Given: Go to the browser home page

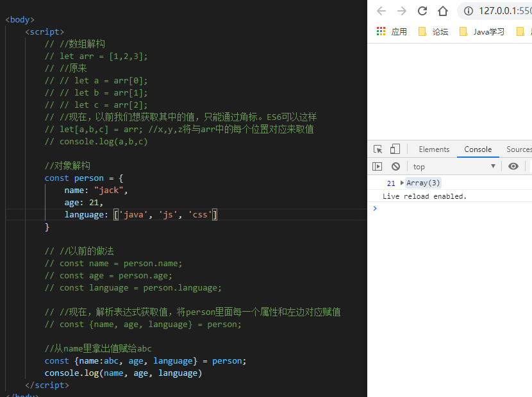Looking at the screenshot, I should [x=442, y=11].
